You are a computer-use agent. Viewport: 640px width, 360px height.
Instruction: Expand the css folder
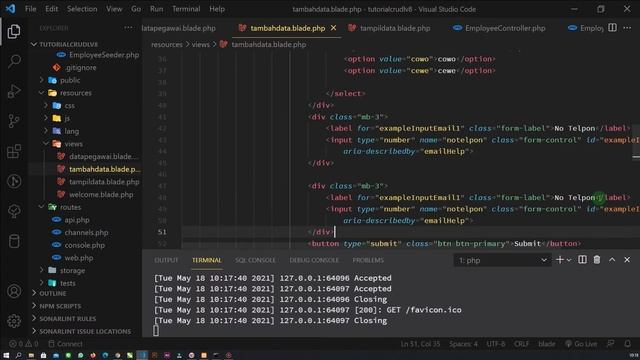pyautogui.click(x=69, y=106)
